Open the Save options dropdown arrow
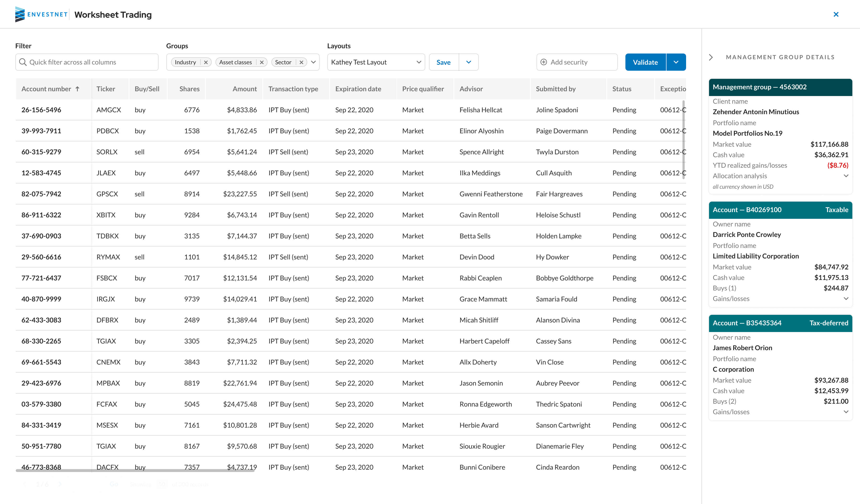The height and width of the screenshot is (504, 860). click(468, 62)
